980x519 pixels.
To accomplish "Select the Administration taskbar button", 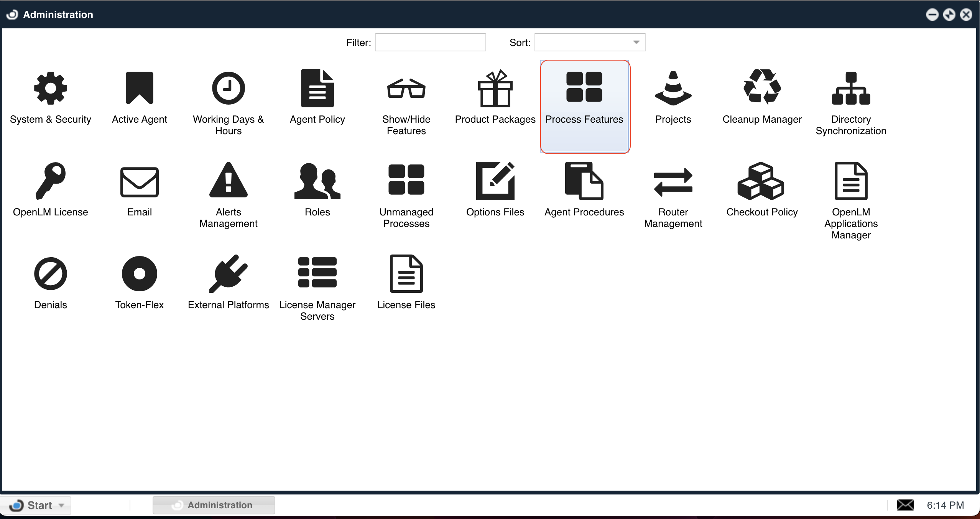I will [214, 505].
